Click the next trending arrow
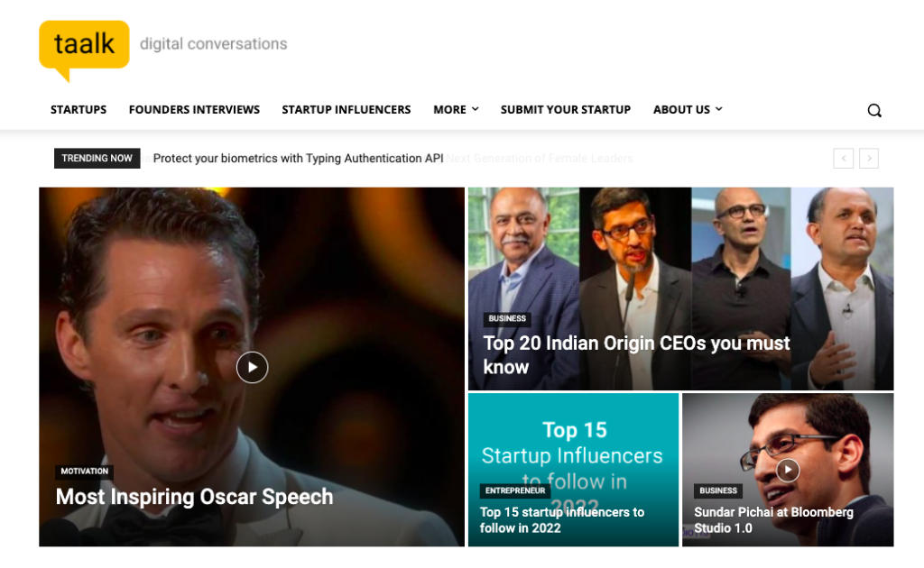This screenshot has height=568, width=924. coord(869,158)
